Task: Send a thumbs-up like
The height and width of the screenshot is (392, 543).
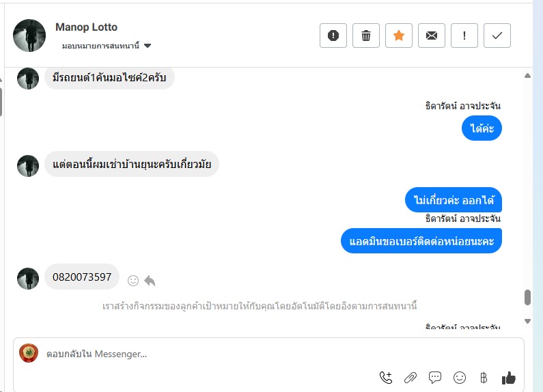Action: point(508,377)
